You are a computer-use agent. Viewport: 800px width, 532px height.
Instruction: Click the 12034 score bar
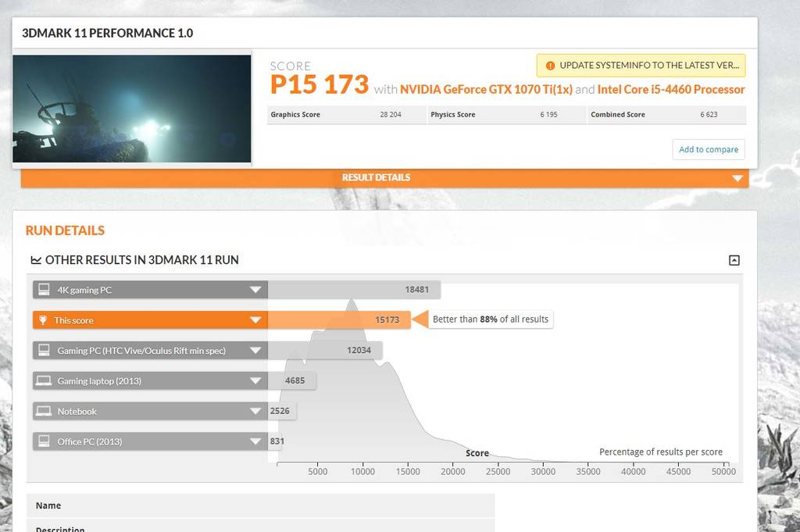tap(325, 351)
